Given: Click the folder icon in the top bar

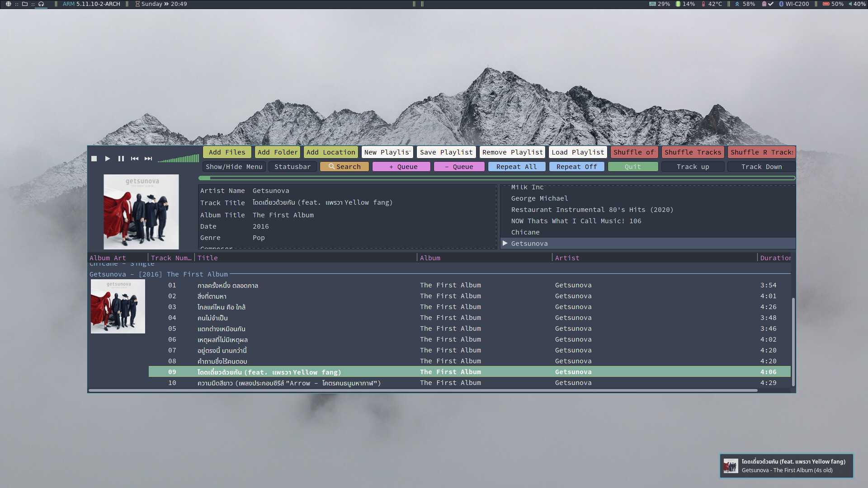Looking at the screenshot, I should [x=25, y=4].
